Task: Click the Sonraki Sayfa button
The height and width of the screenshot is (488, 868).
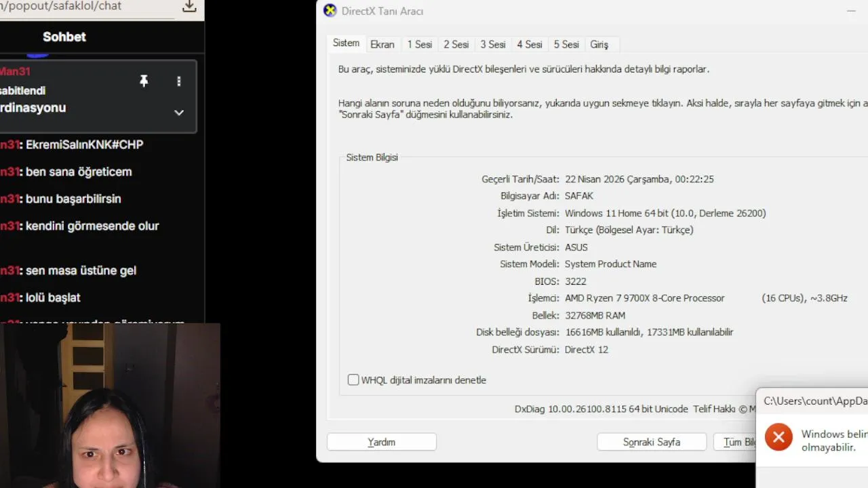Action: pos(652,442)
